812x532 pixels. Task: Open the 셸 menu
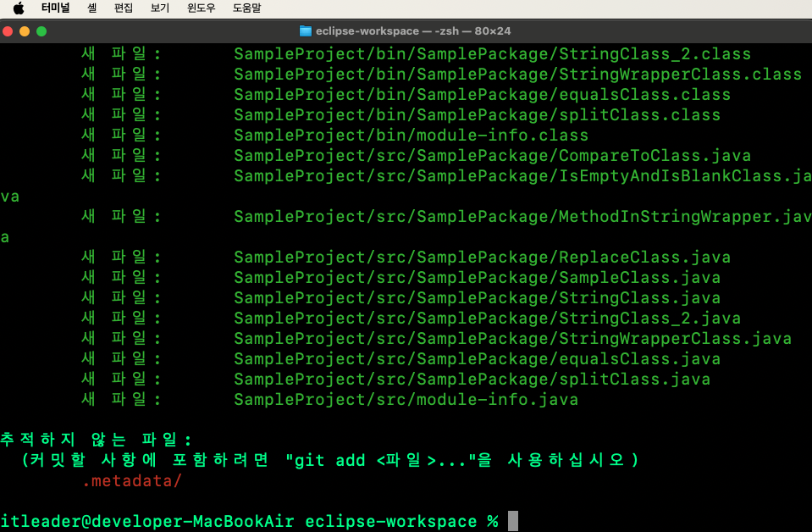pyautogui.click(x=92, y=8)
